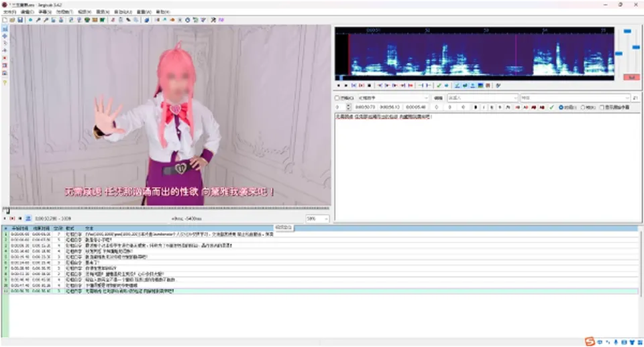Viewport: 644px width, 347px height.
Task: Save subtitles using the floppy disk icon
Action: pos(20,19)
